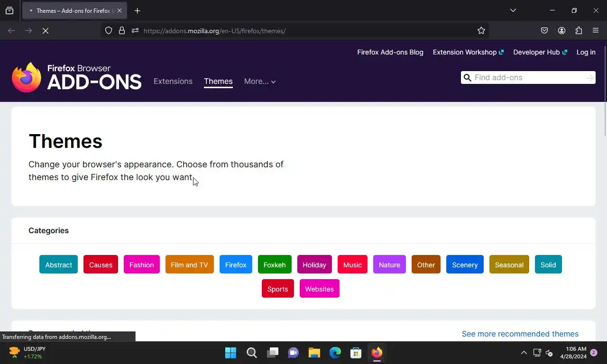Screen dimensions: 607x364
Task: Click the Firefox taskbar icon
Action: tap(377, 353)
